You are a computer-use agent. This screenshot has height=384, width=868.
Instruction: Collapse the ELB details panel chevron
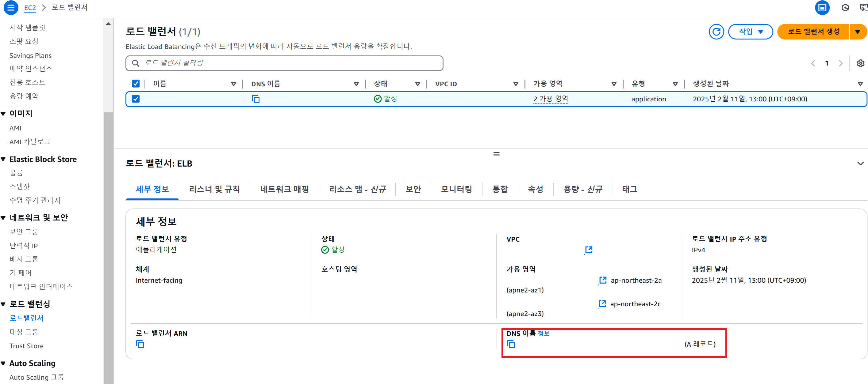[x=860, y=164]
